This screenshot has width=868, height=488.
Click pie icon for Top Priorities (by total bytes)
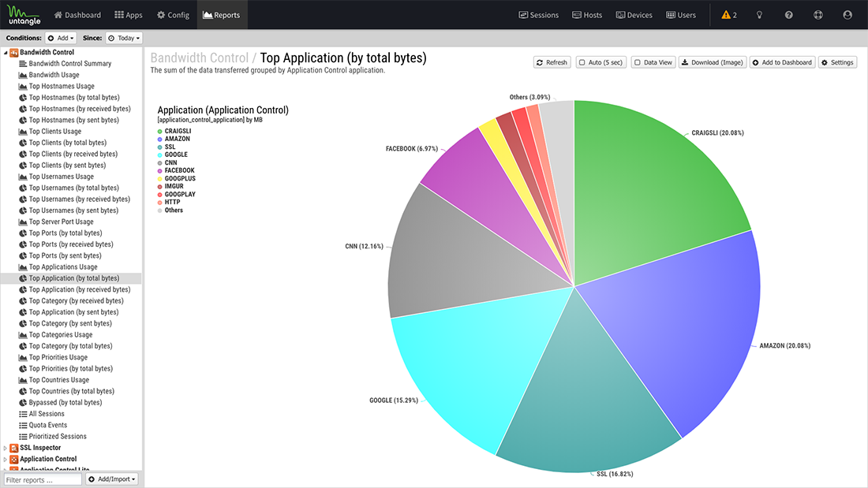pos(23,368)
